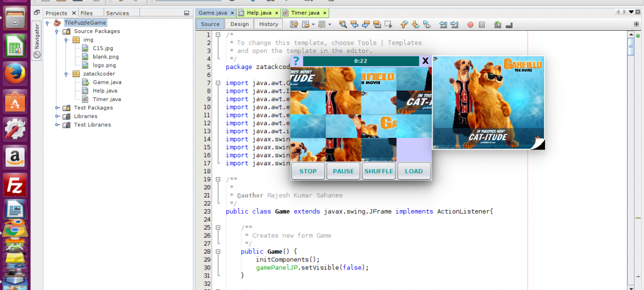Click the LOAD button in game
644x290 pixels.
[x=414, y=171]
